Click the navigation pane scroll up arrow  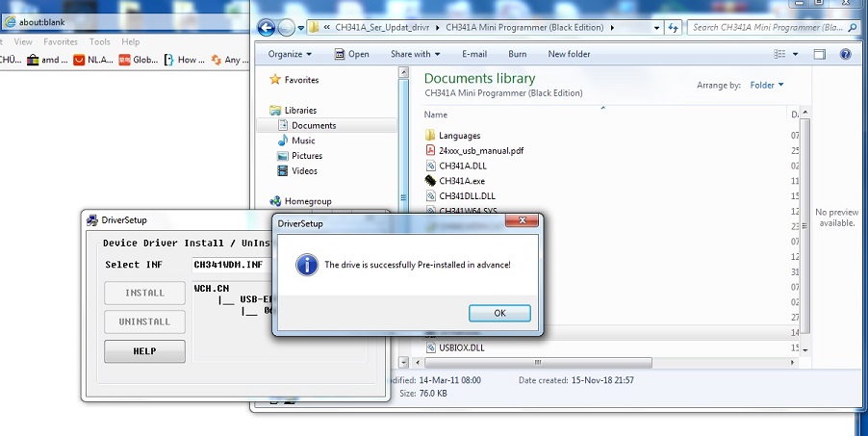(x=403, y=72)
